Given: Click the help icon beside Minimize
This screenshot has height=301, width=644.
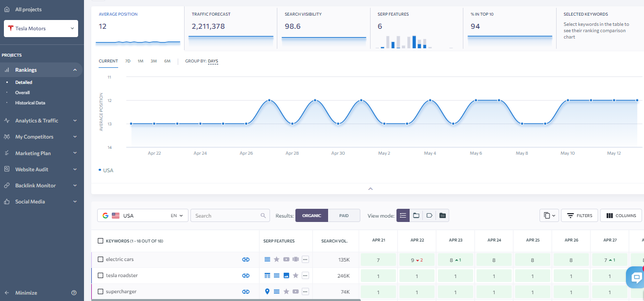Looking at the screenshot, I should click(74, 293).
